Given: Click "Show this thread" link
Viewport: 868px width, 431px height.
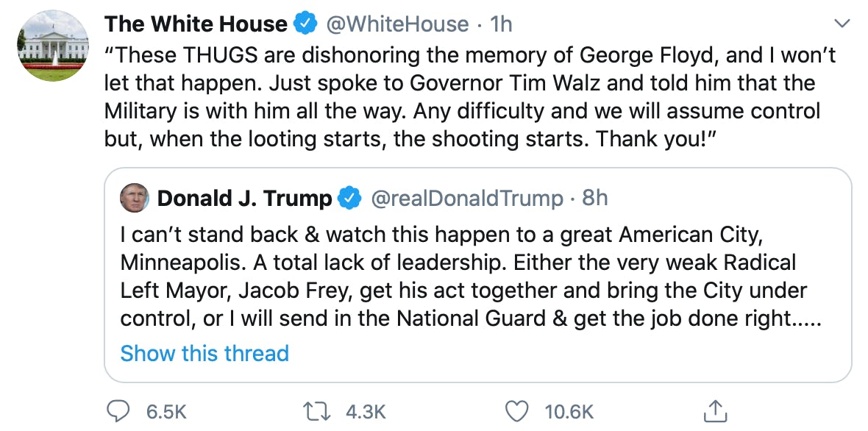Looking at the screenshot, I should (x=204, y=353).
